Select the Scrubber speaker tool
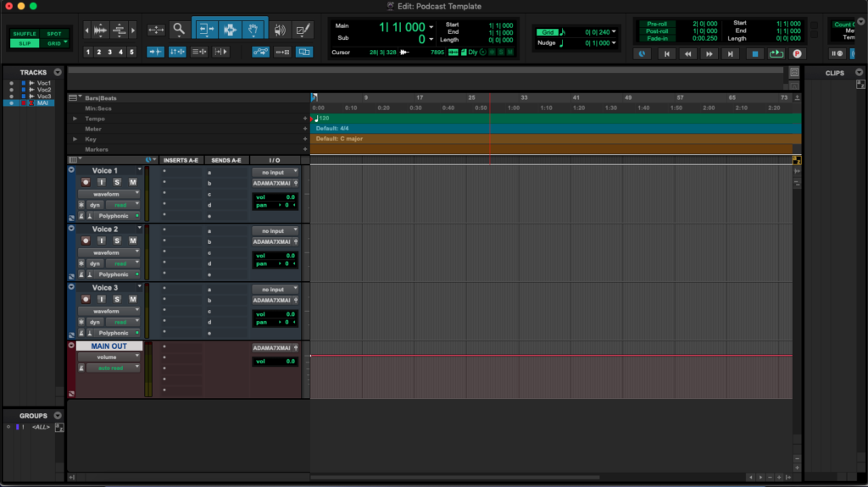The width and height of the screenshot is (868, 487). pyautogui.click(x=280, y=30)
